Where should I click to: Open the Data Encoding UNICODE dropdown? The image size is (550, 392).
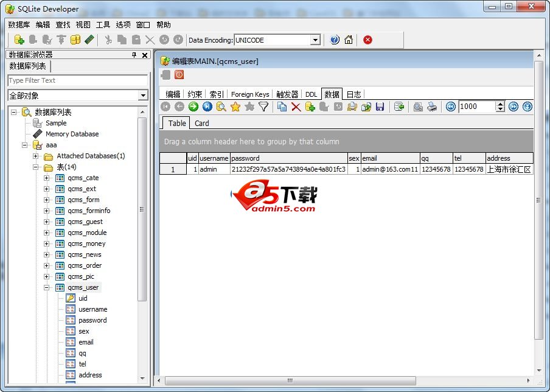[x=315, y=40]
